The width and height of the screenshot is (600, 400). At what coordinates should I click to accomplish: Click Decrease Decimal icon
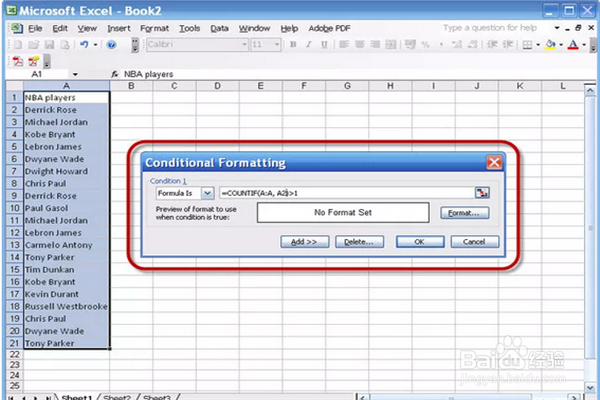coord(473,45)
